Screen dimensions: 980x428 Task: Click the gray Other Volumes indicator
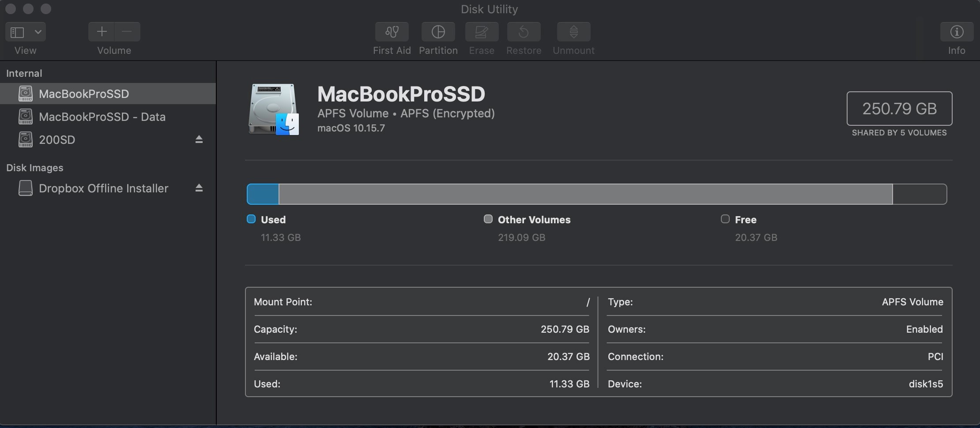pos(488,219)
